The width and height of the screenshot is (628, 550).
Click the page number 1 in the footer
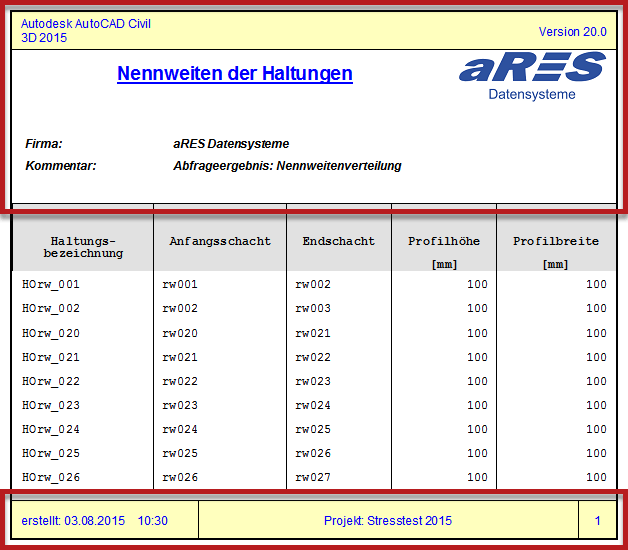point(598,521)
